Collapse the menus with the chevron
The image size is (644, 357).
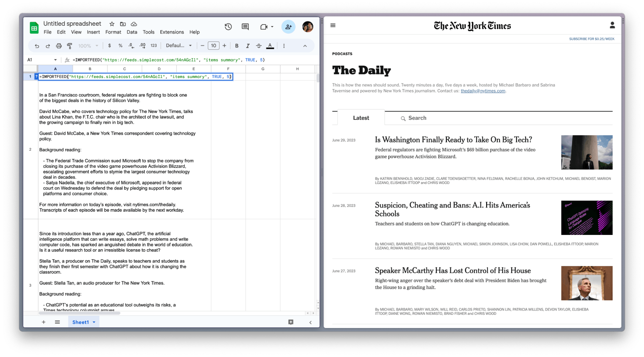click(305, 46)
